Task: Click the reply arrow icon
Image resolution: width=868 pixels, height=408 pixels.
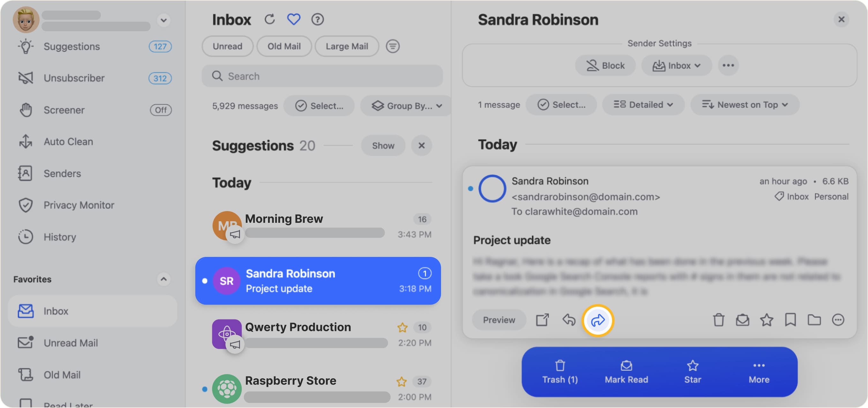Action: 569,320
